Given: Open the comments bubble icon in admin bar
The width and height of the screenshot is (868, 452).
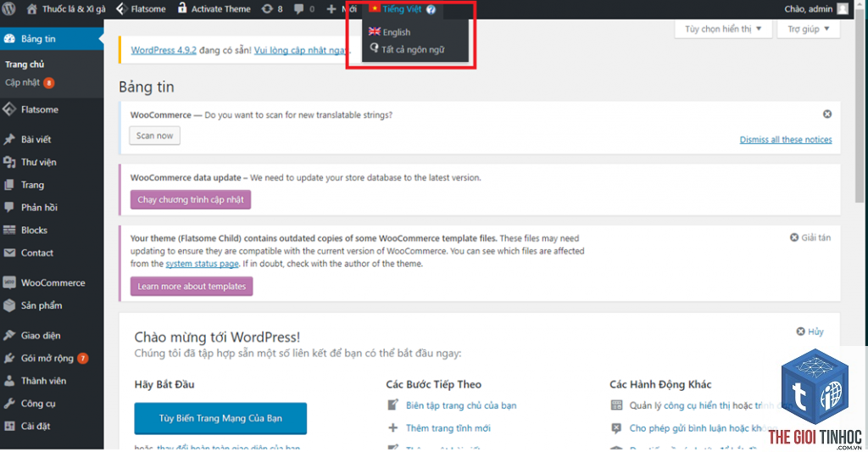Looking at the screenshot, I should (x=299, y=8).
